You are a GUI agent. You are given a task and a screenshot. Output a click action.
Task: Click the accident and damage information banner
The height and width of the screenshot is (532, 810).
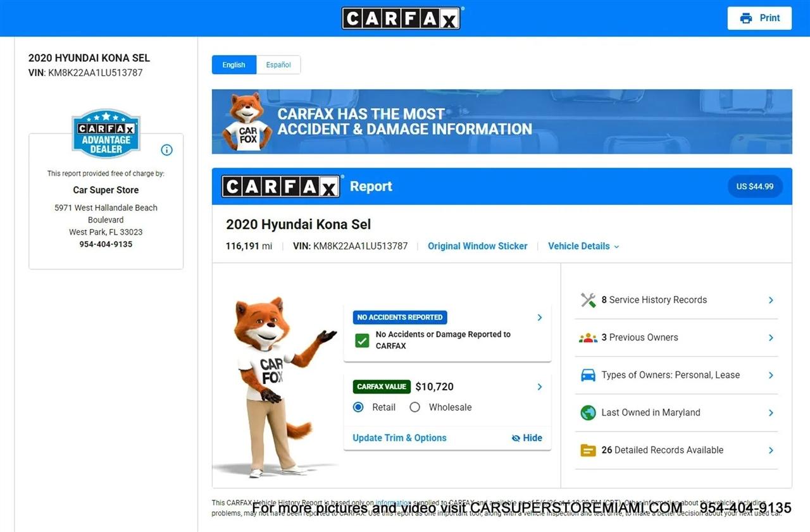(x=502, y=121)
